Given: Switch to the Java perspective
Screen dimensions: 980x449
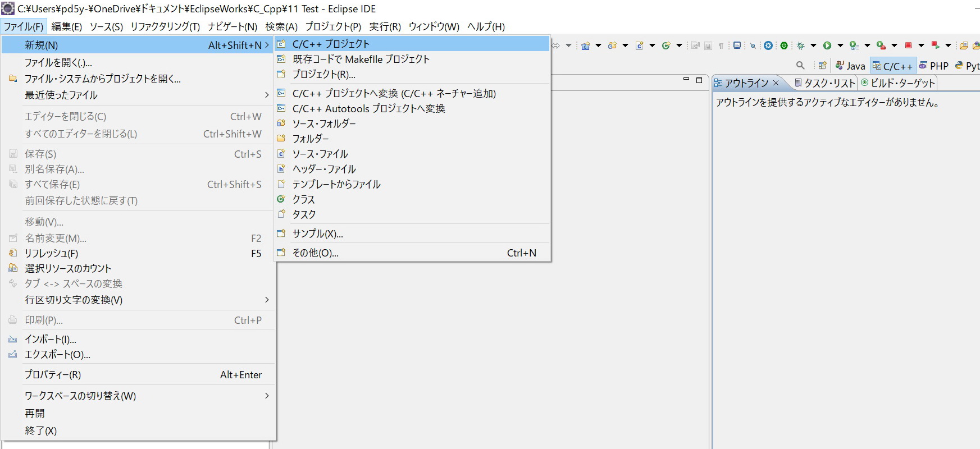Looking at the screenshot, I should click(850, 66).
